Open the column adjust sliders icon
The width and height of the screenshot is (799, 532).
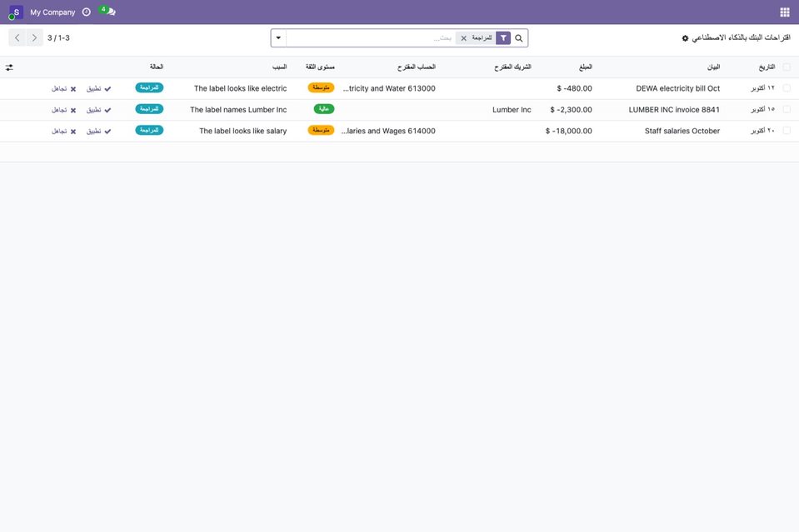coord(9,67)
